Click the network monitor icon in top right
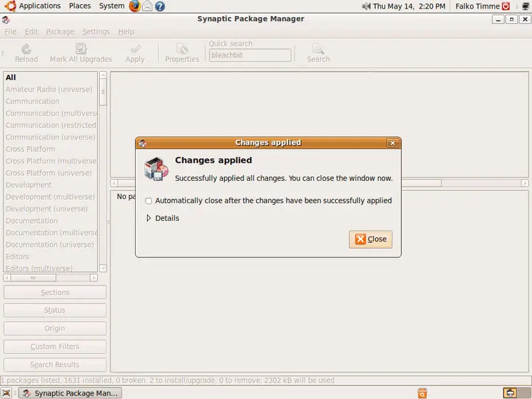This screenshot has width=532, height=399. pos(526,6)
